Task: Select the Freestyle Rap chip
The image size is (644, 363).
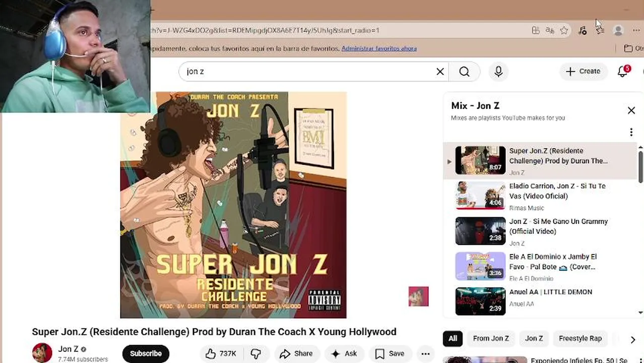Action: [x=580, y=338]
